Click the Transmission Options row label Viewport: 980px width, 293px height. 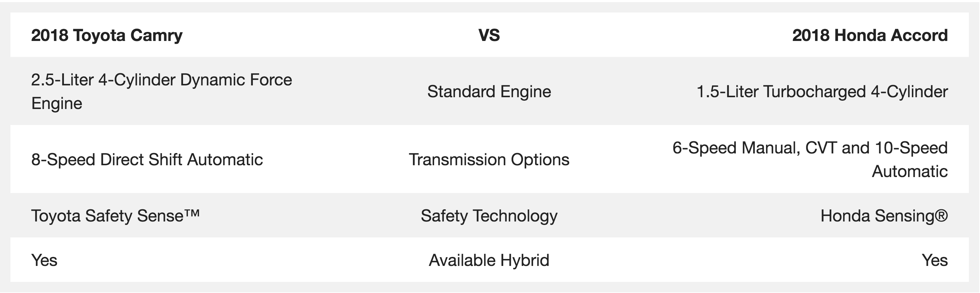tap(489, 159)
